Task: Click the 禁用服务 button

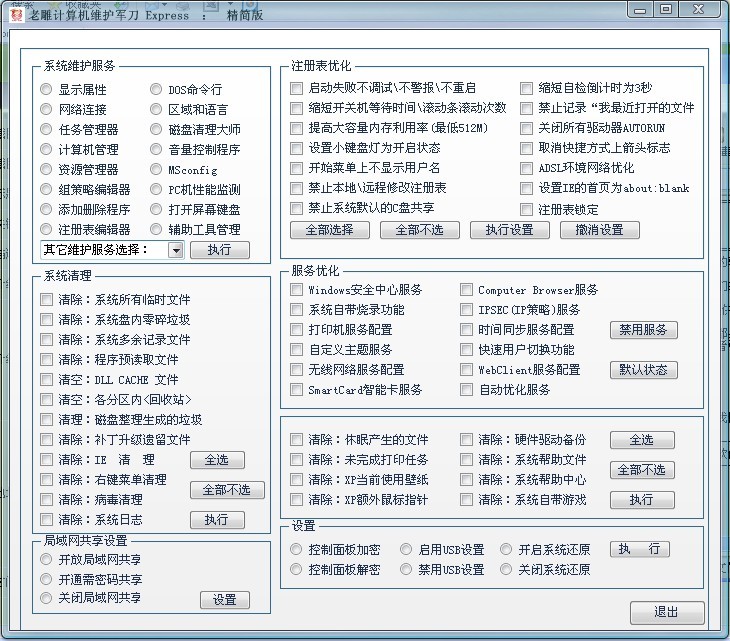Action: tap(644, 330)
